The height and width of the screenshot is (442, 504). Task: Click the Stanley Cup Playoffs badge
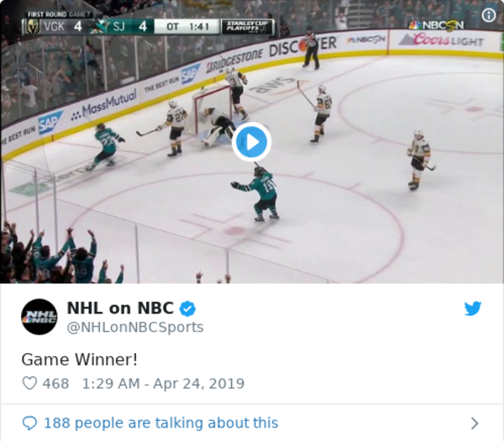pos(248,26)
